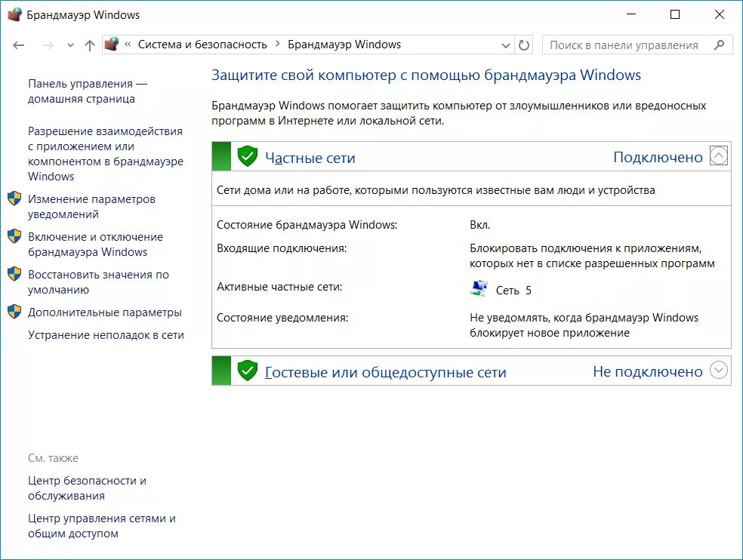Click the 'Вкл.' firewall state value

pyautogui.click(x=479, y=225)
